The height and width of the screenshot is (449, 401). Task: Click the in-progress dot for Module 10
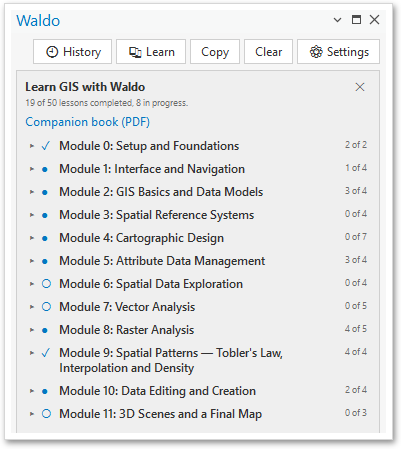45,392
